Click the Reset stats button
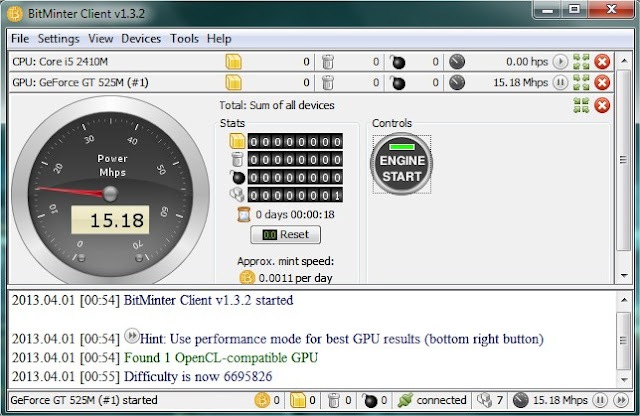The image size is (640, 416). [285, 235]
